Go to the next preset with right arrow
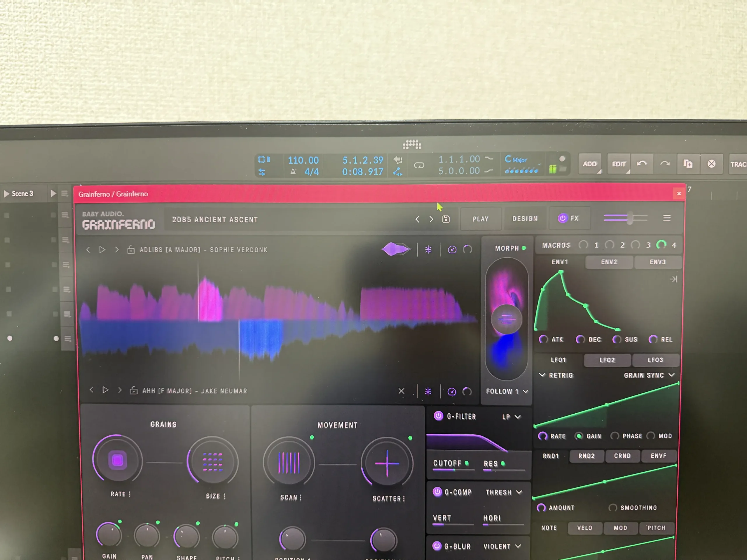The image size is (747, 560). (431, 219)
